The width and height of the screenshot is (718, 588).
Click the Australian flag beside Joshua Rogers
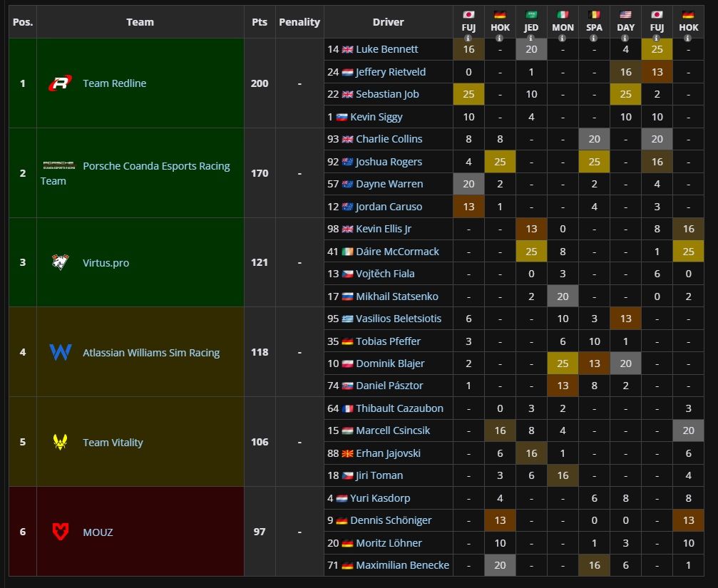[x=347, y=162]
